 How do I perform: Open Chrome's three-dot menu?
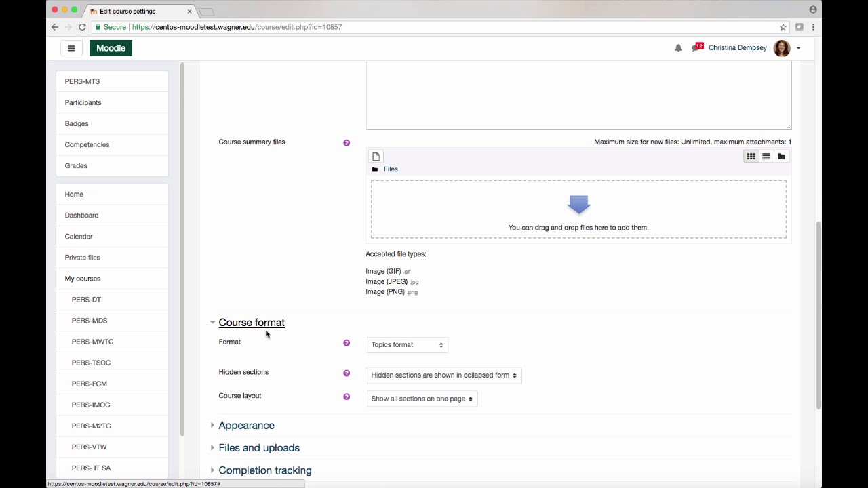click(813, 27)
